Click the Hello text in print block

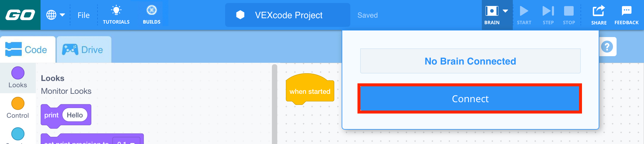pyautogui.click(x=75, y=115)
